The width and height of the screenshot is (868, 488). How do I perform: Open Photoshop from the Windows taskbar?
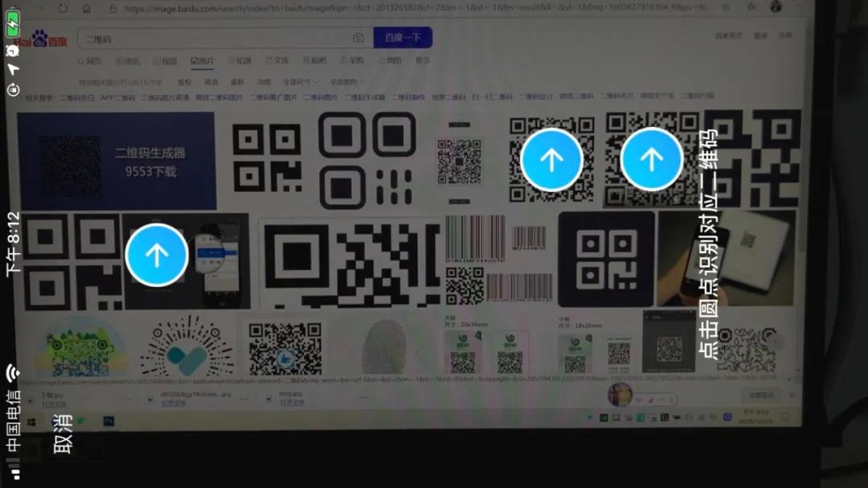(108, 420)
